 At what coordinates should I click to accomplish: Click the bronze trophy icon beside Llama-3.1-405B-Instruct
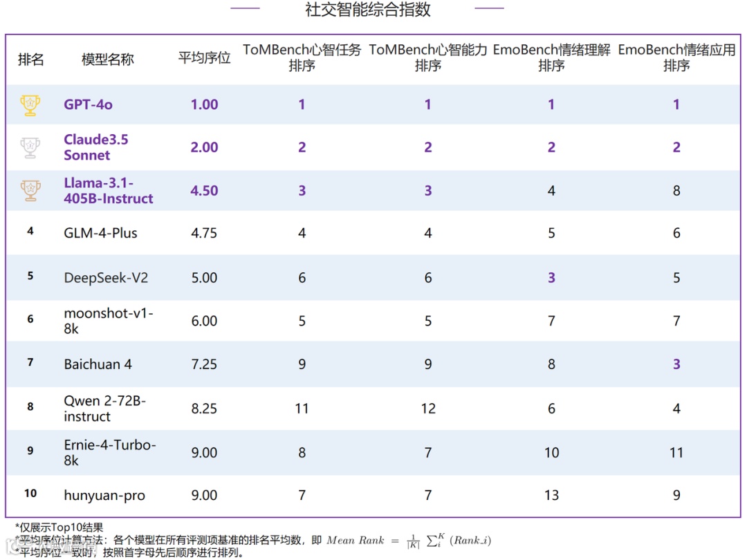coord(30,191)
